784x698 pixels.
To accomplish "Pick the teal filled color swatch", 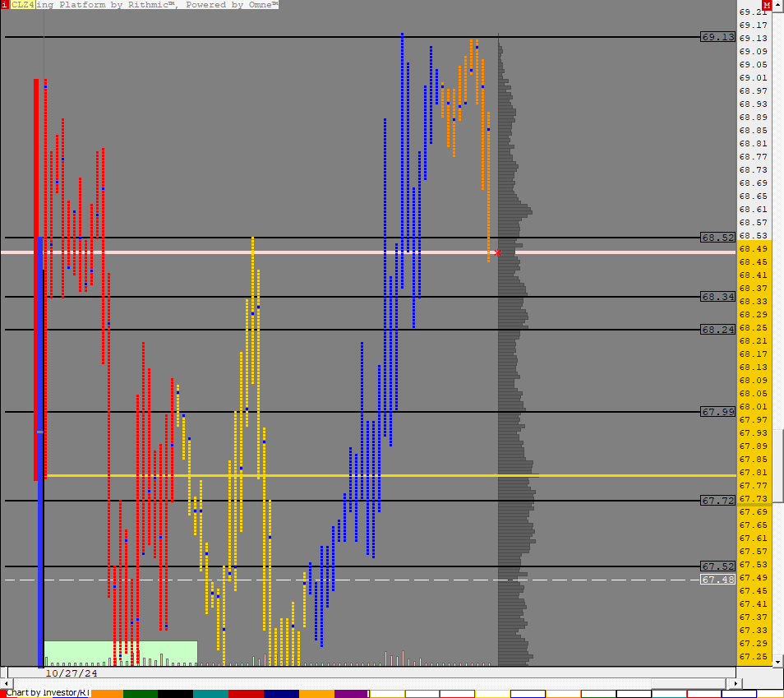I will pos(210,693).
